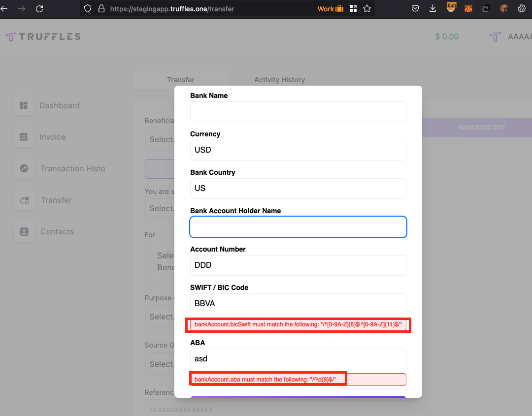This screenshot has width=532, height=416.
Task: Click the Truffles logo
Action: point(43,36)
